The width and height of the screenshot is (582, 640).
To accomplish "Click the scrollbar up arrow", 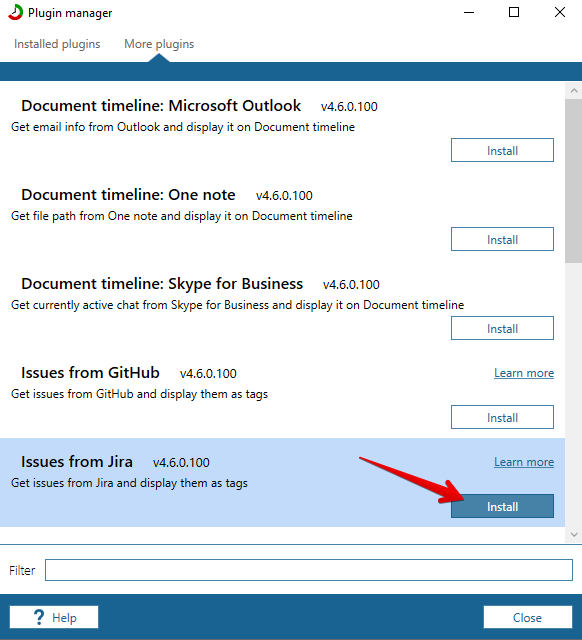I will 574,91.
